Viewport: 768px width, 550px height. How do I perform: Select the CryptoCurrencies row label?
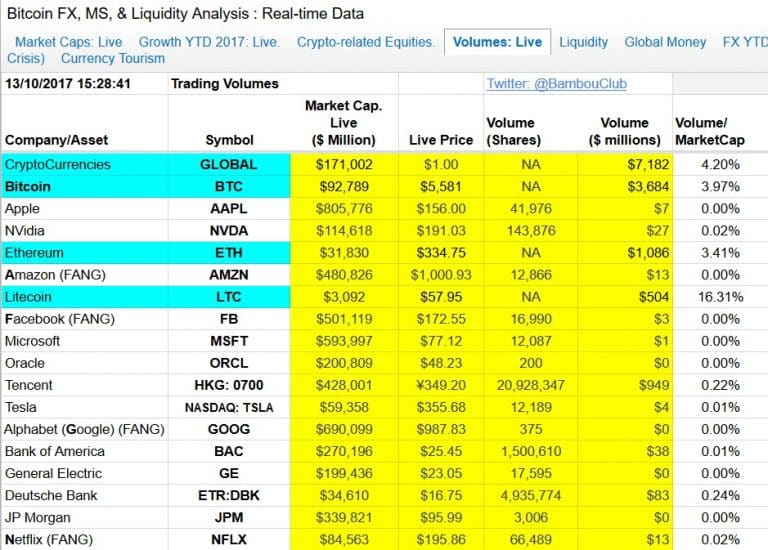point(58,165)
